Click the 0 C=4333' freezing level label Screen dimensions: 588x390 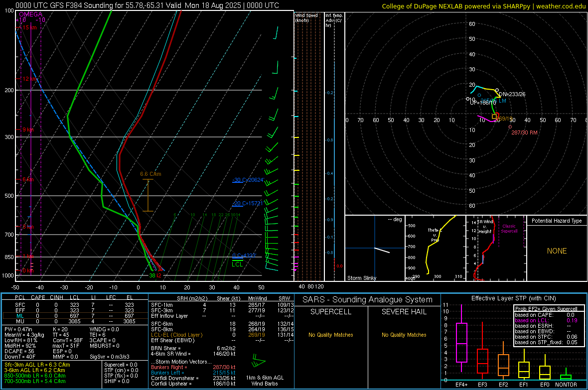244,256
